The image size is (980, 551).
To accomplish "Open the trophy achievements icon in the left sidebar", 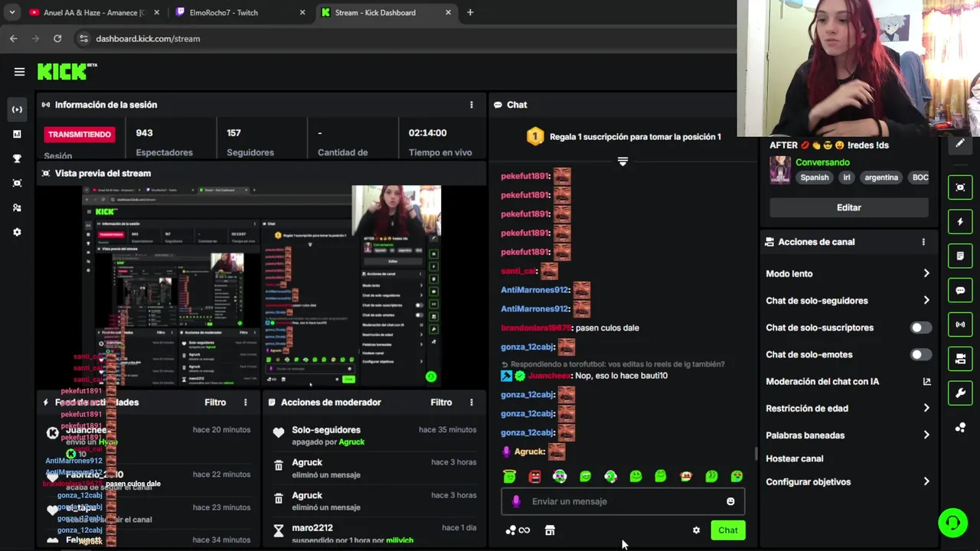I will click(x=17, y=158).
